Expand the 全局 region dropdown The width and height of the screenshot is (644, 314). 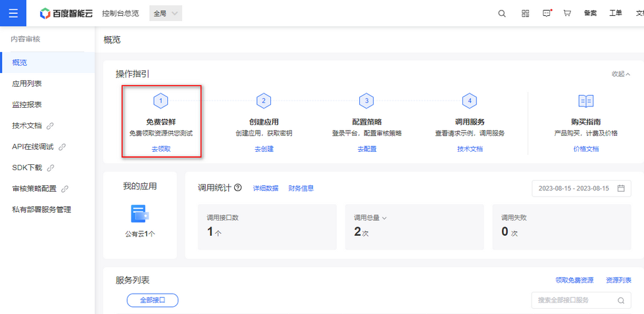166,13
